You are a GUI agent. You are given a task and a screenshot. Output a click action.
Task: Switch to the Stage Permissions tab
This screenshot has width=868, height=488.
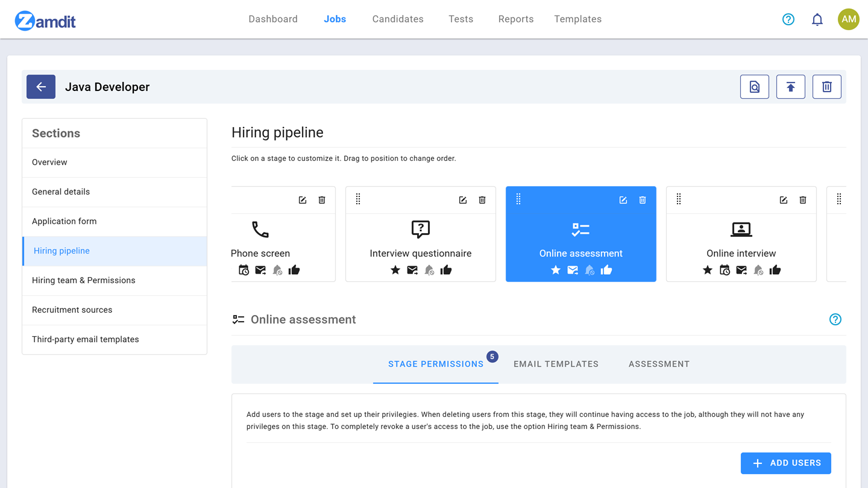point(436,364)
